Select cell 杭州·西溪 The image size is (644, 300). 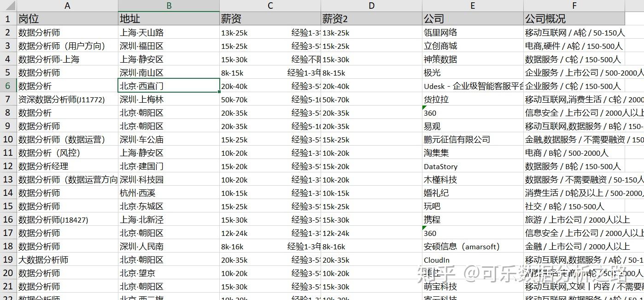tap(169, 193)
